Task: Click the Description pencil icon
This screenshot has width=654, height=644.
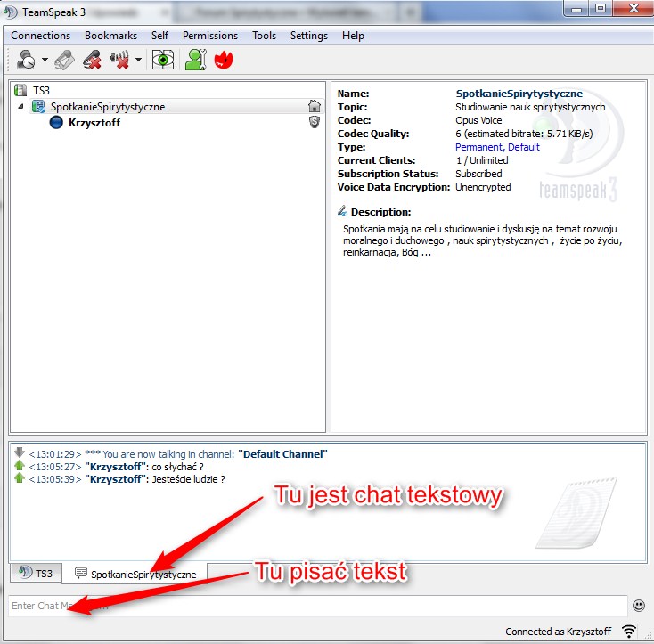Action: click(x=342, y=211)
